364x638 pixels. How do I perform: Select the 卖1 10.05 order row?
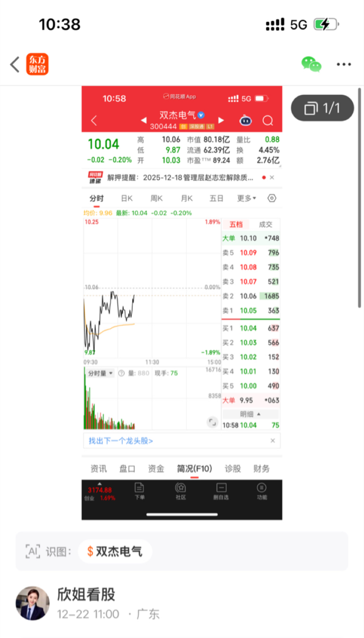click(x=251, y=311)
